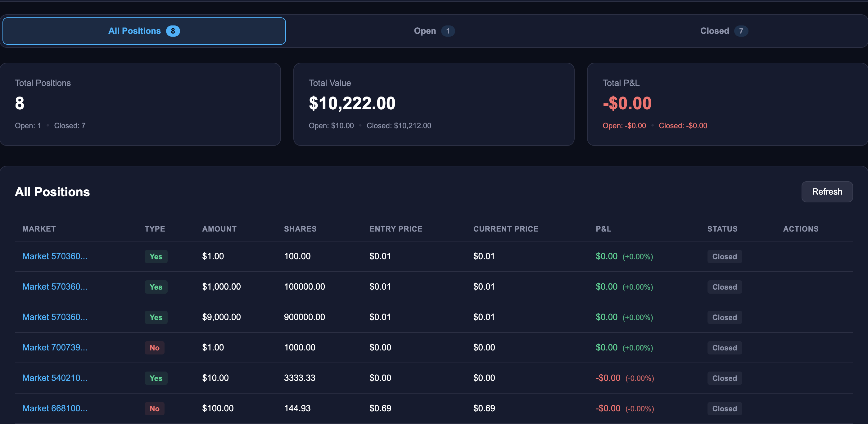Open the Market 570360 link with $1,000.00 amount
Image resolution: width=868 pixels, height=424 pixels.
tap(55, 286)
